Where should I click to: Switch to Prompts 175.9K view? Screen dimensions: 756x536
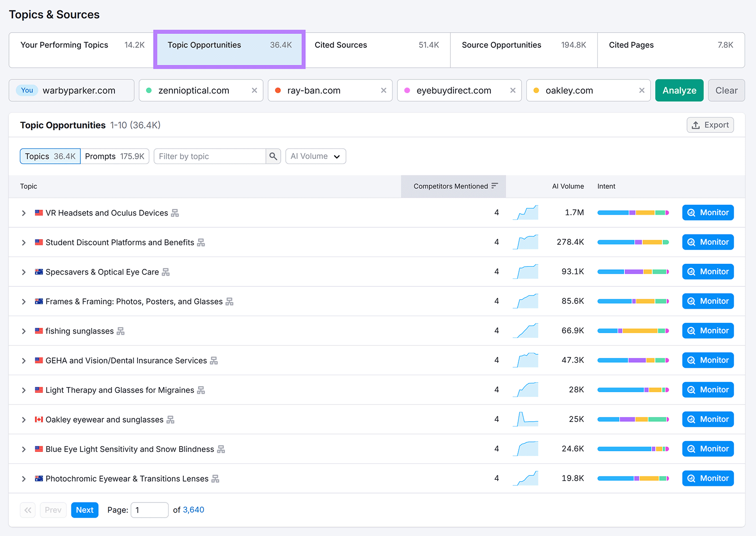pyautogui.click(x=115, y=156)
